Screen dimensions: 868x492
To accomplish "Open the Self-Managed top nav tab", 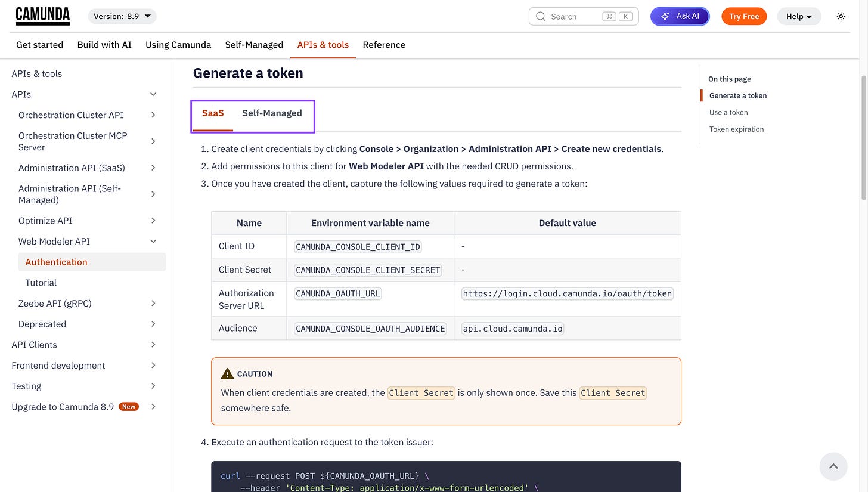I will (254, 45).
